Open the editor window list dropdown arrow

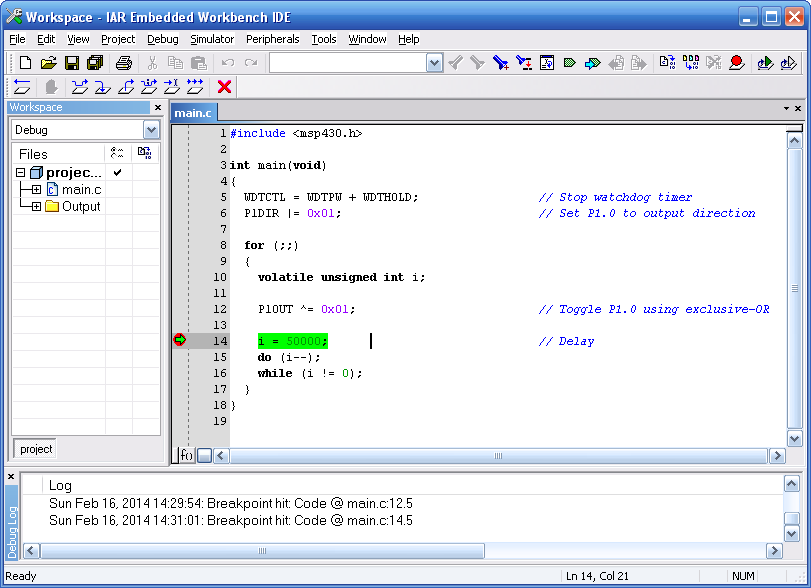click(786, 109)
